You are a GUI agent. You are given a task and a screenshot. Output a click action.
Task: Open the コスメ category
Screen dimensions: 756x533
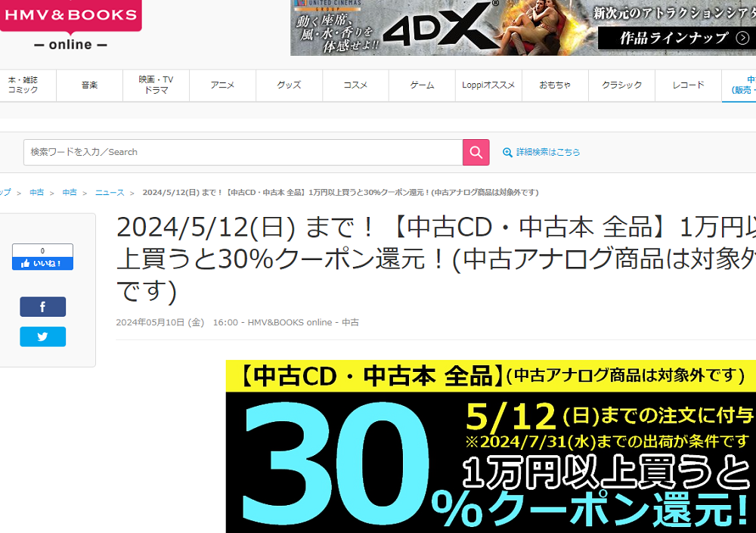point(356,85)
